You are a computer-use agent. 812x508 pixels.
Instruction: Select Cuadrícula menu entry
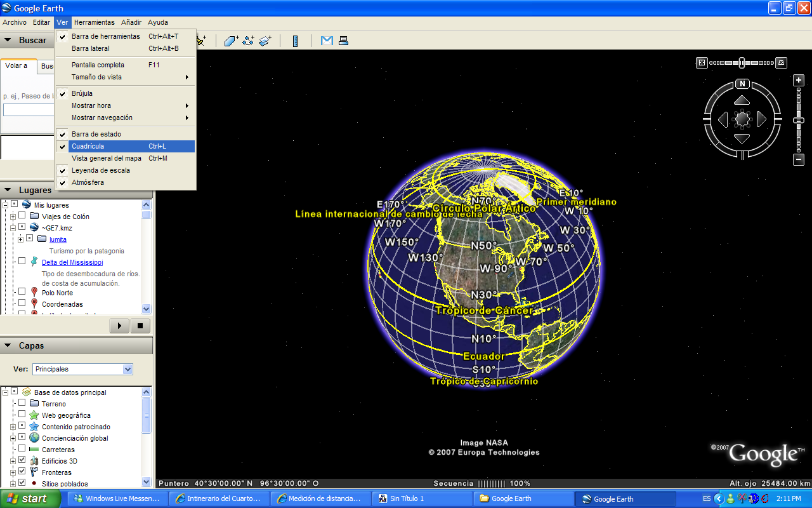pos(125,146)
